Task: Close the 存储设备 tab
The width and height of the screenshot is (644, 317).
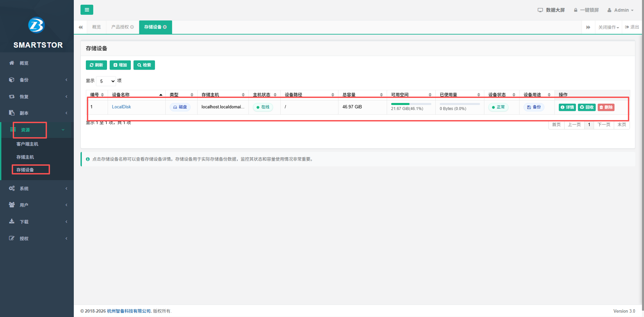Action: pos(165,27)
